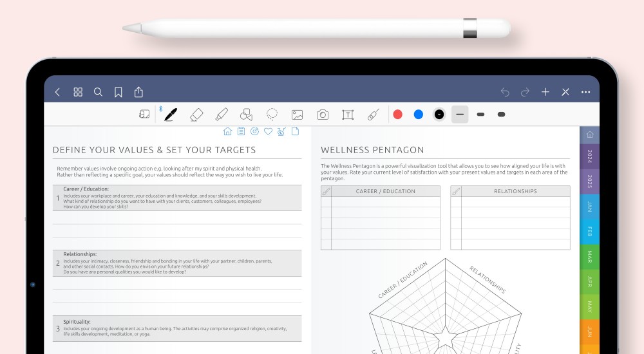Image resolution: width=644 pixels, height=354 pixels.
Task: Click first row of RELATIONSHIPS table
Action: click(x=515, y=201)
